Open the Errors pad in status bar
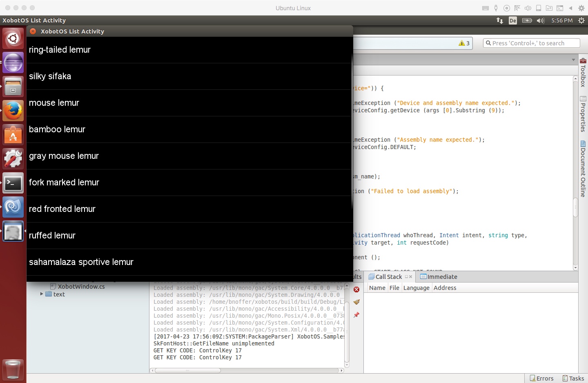The width and height of the screenshot is (588, 383). tap(541, 379)
